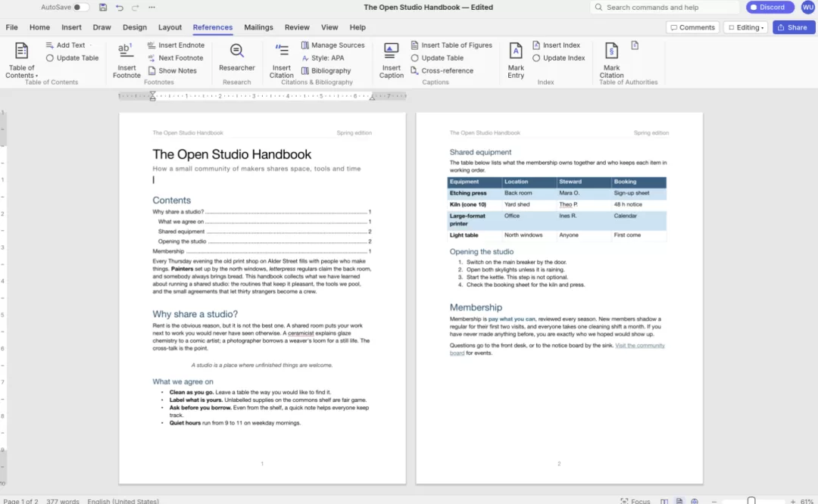
Task: Click the Insert Footnote icon
Action: (126, 51)
